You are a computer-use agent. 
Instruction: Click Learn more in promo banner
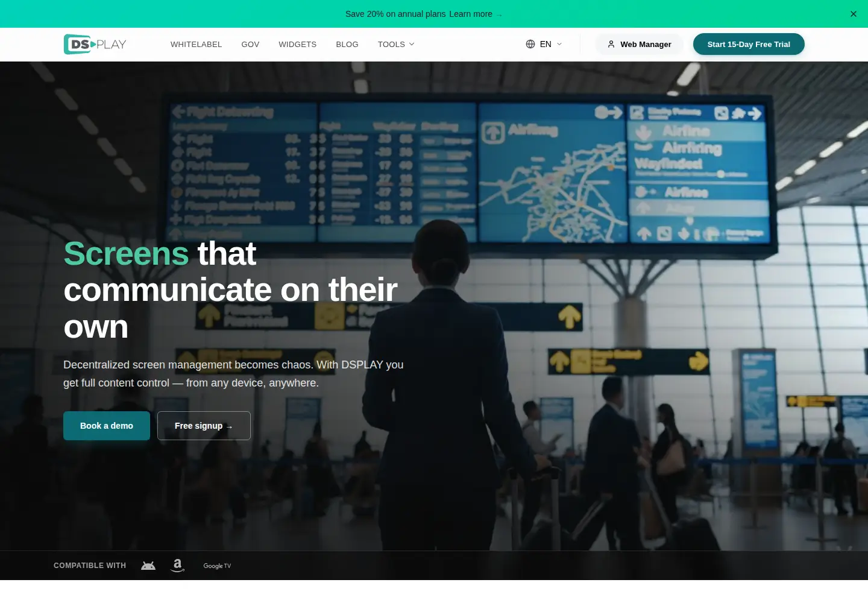476,14
